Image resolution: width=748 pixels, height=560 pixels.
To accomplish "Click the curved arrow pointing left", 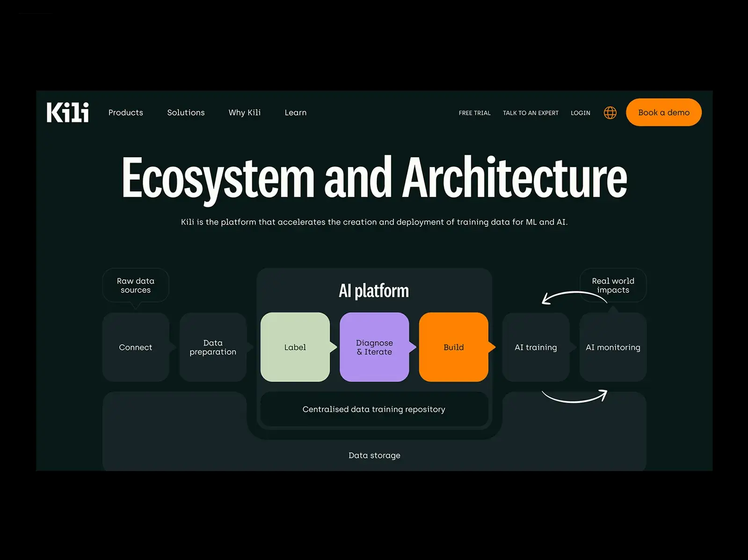I will tap(573, 298).
